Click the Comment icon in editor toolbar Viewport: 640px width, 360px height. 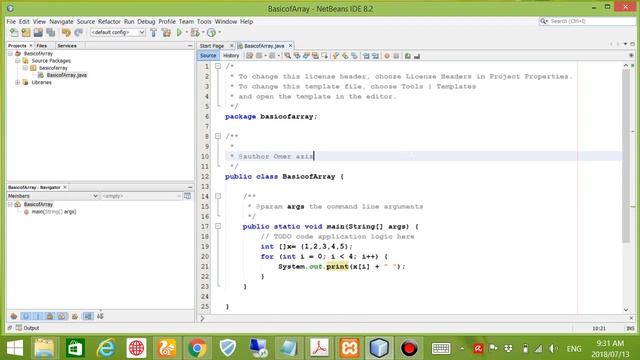coord(407,56)
